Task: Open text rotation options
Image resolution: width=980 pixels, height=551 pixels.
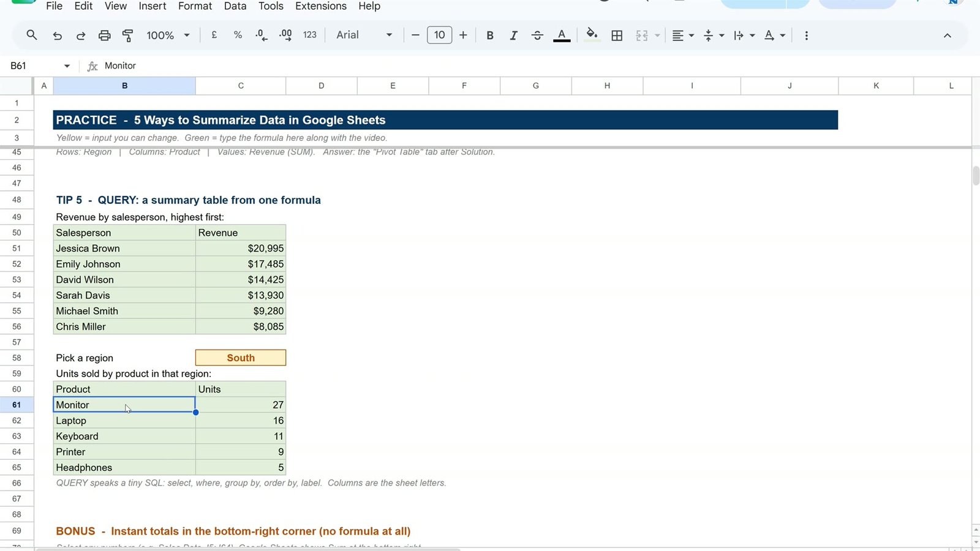Action: pyautogui.click(x=774, y=36)
